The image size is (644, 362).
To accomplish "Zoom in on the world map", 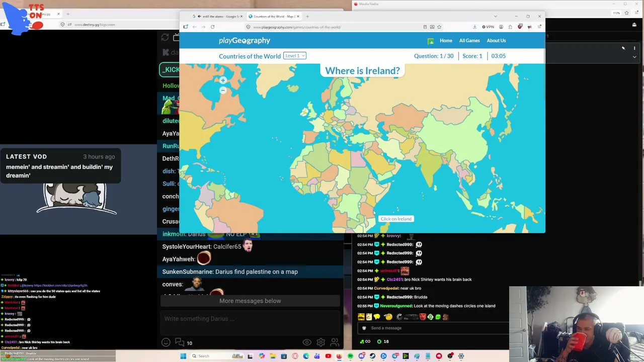I will pos(223,80).
